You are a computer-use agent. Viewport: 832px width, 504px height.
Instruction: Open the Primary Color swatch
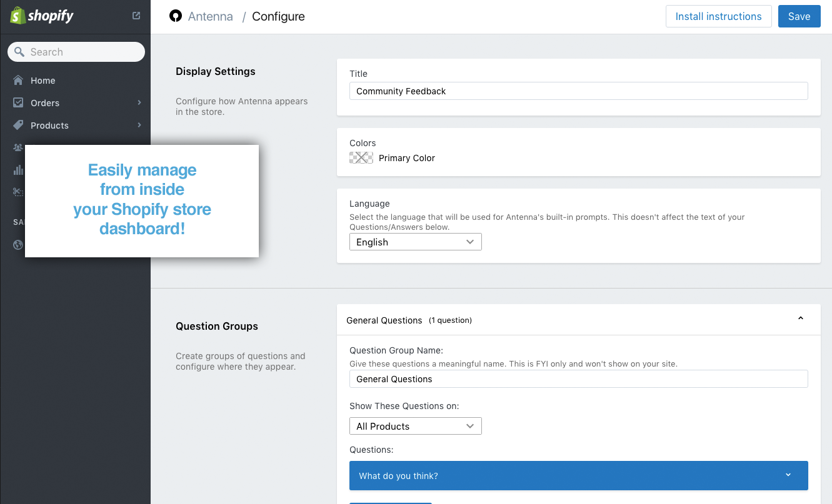(361, 158)
